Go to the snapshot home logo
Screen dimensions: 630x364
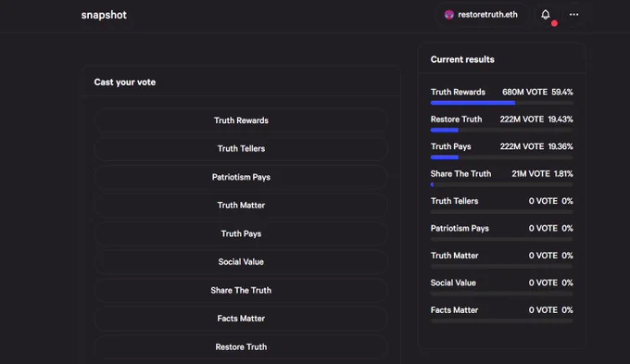pos(104,15)
